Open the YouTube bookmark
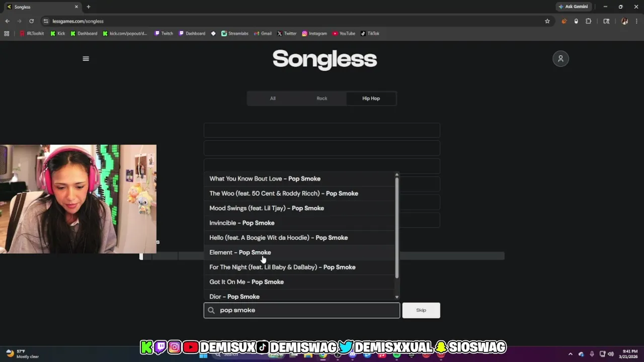The image size is (644, 362). tap(344, 34)
